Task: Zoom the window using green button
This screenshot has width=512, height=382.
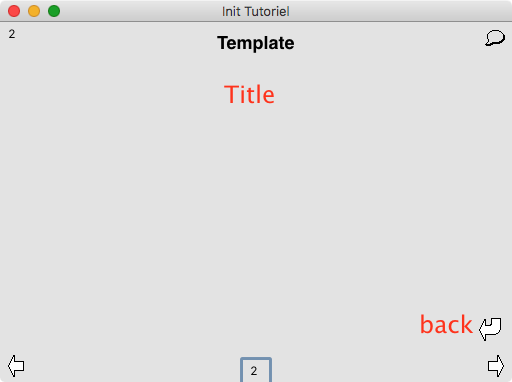Action: pyautogui.click(x=54, y=11)
